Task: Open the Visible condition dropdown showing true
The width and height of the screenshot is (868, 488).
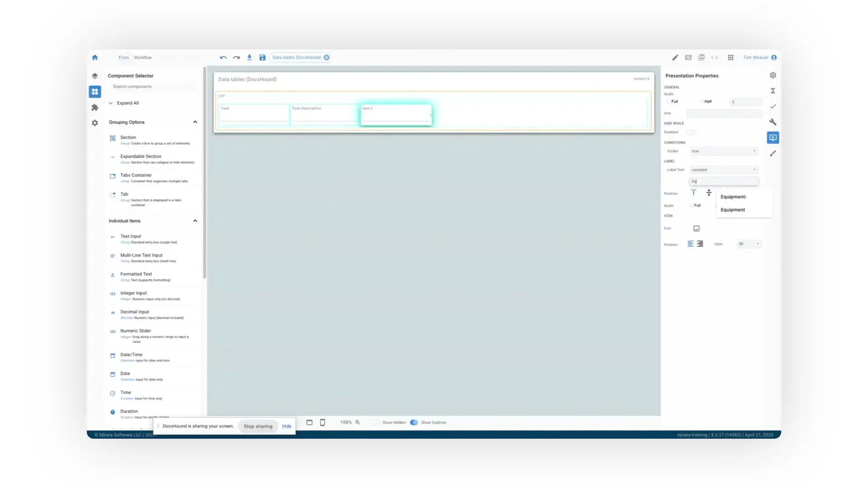Action: [723, 151]
